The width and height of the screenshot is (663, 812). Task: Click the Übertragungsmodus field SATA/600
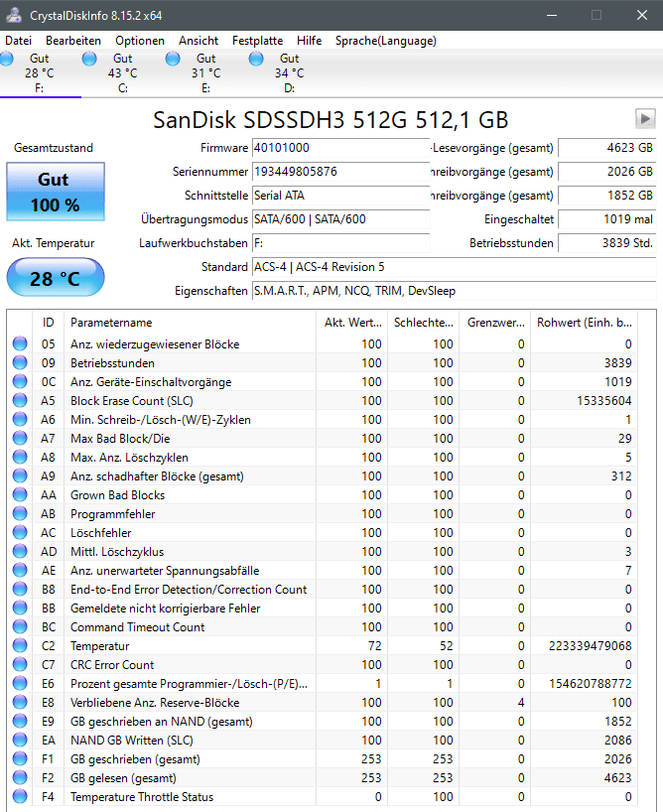(340, 219)
